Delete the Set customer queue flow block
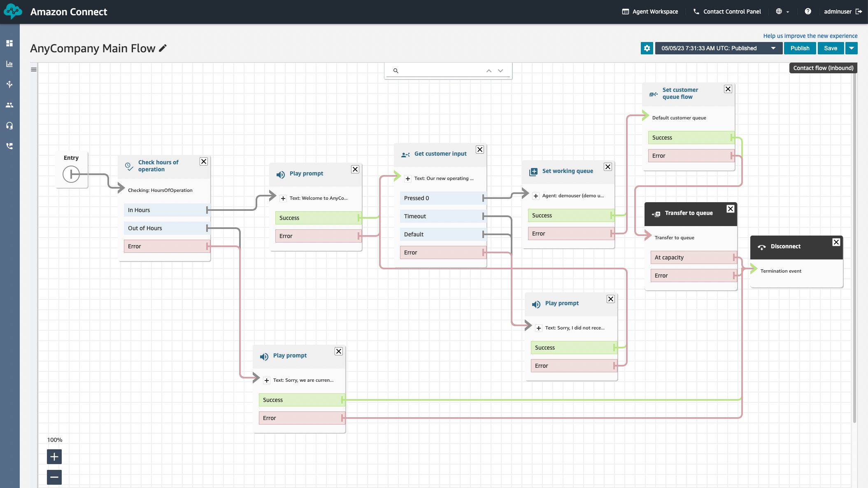 728,89
